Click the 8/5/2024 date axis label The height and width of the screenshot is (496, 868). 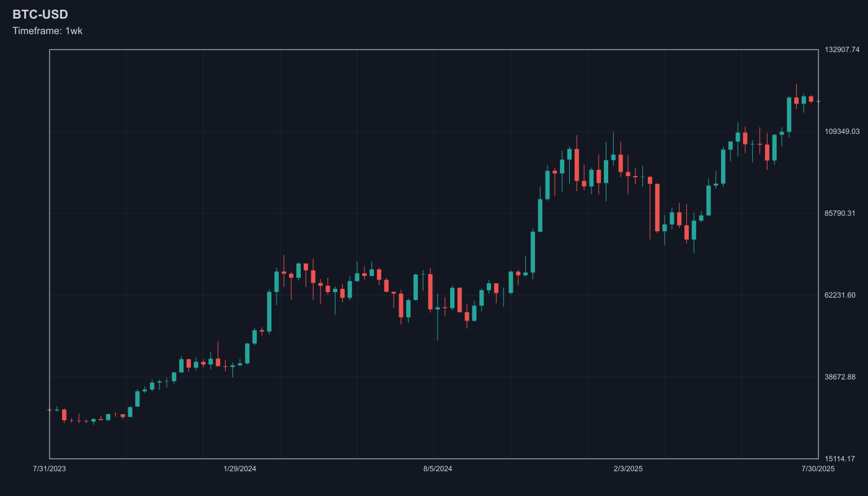tap(438, 469)
